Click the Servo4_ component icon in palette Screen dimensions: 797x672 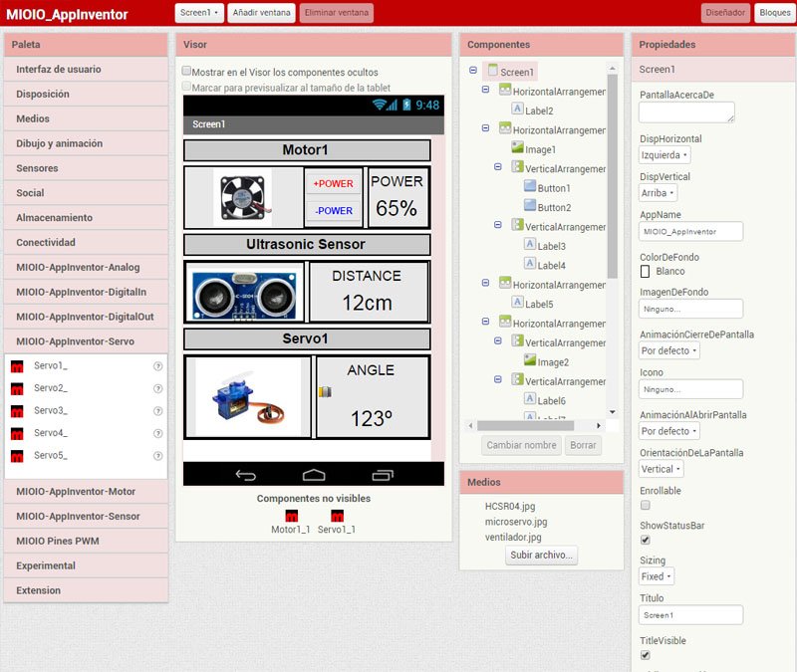point(17,433)
